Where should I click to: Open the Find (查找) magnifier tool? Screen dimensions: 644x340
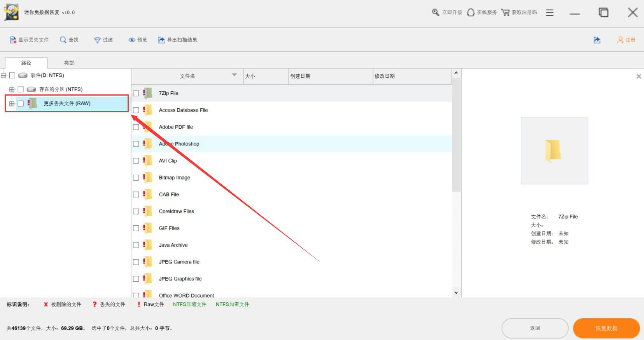(x=63, y=40)
